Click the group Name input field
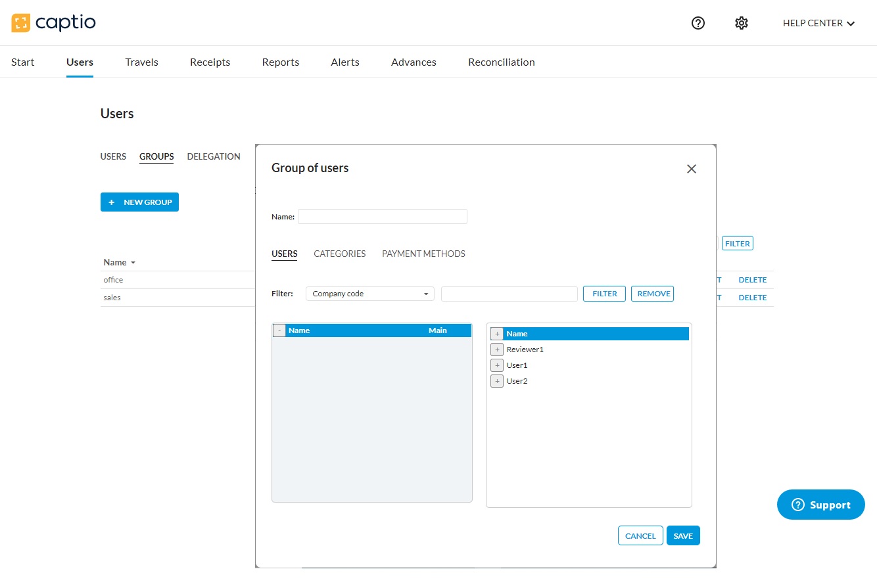 point(382,216)
